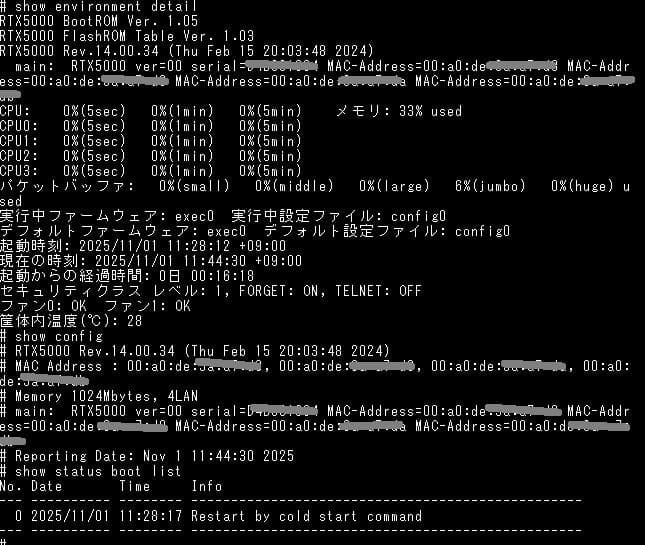645x545 pixels.
Task: Click the 'show environment detail' command line
Action: pyautogui.click(x=99, y=6)
